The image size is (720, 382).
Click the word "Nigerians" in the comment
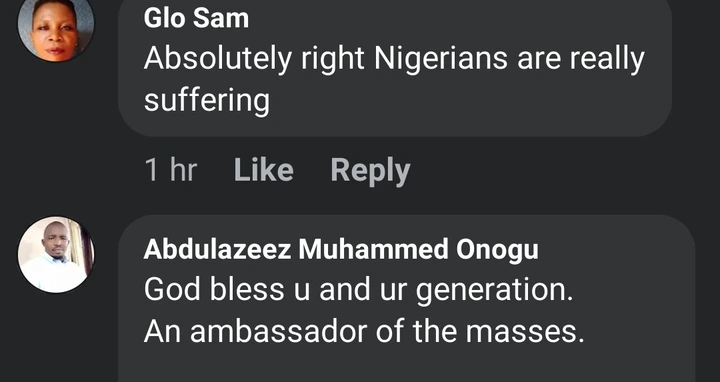click(x=441, y=60)
